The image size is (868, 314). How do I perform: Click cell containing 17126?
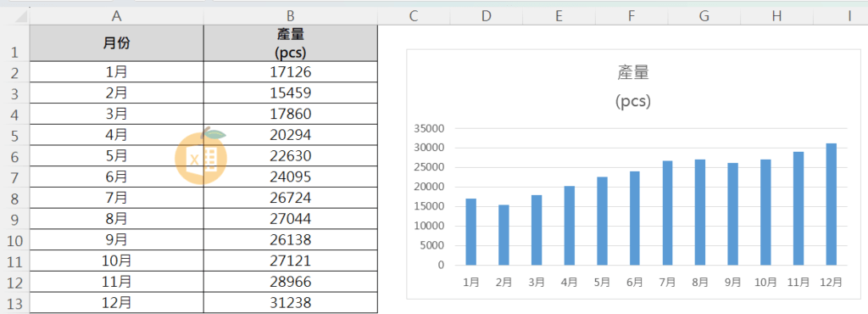(291, 71)
